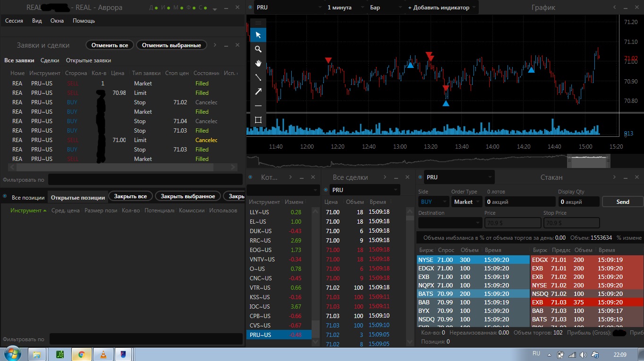Image resolution: width=644 pixels, height=361 pixels.
Task: Select the LLY~US row in watchlist
Action: pyautogui.click(x=279, y=212)
